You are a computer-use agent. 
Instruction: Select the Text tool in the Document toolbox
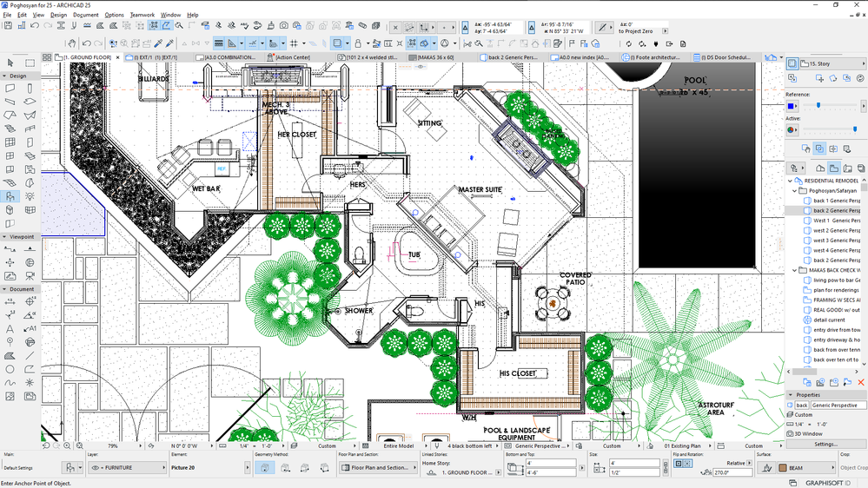click(10, 328)
